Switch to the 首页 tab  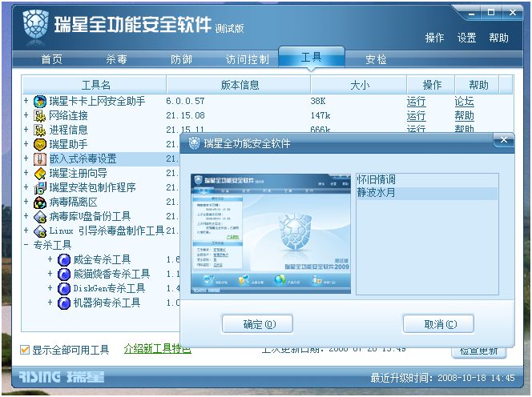point(52,60)
